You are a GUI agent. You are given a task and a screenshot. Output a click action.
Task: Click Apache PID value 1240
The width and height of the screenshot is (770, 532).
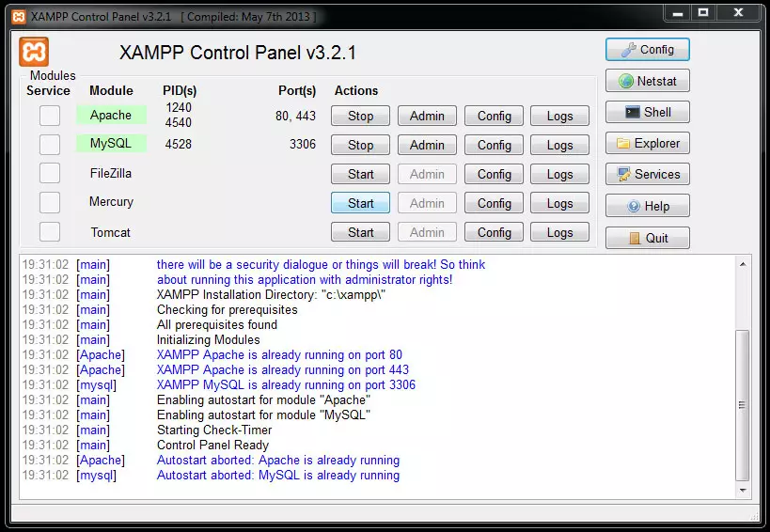(x=179, y=107)
